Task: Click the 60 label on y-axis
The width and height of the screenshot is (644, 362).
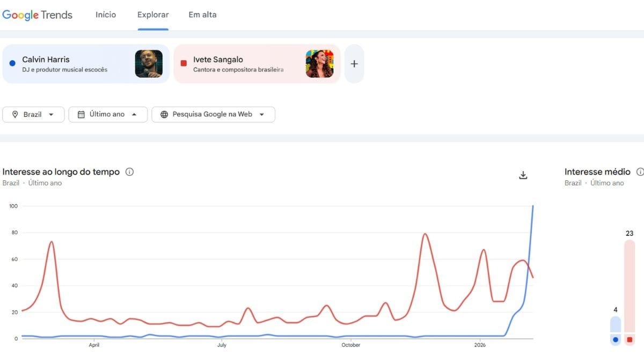Action: click(15, 260)
